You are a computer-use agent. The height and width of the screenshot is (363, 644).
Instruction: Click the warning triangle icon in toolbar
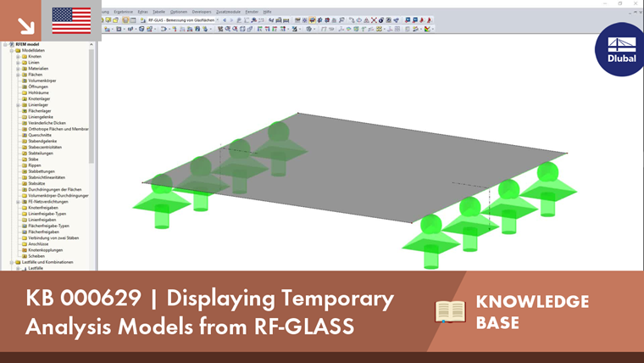[366, 20]
